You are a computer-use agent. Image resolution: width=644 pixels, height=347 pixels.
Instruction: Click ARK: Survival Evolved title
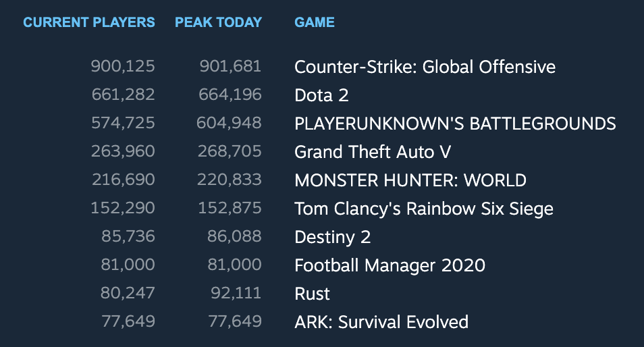tap(381, 322)
